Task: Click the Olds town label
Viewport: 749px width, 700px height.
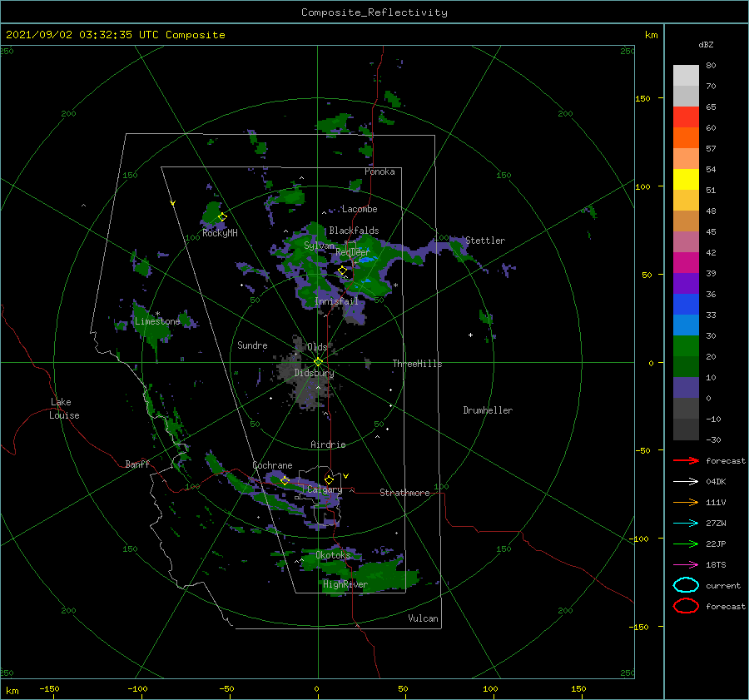Action: click(x=317, y=347)
